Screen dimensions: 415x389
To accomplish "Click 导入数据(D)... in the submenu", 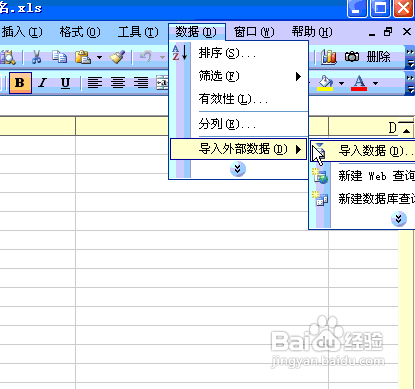I will point(363,151).
